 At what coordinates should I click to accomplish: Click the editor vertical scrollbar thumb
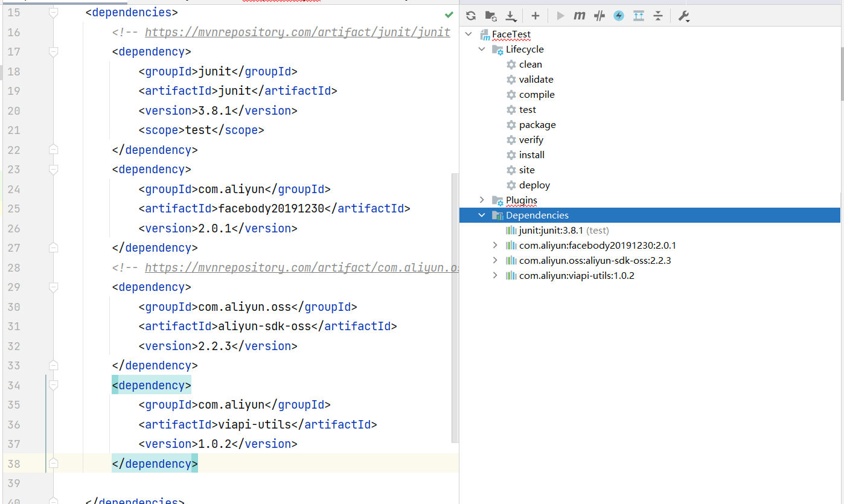point(455,307)
